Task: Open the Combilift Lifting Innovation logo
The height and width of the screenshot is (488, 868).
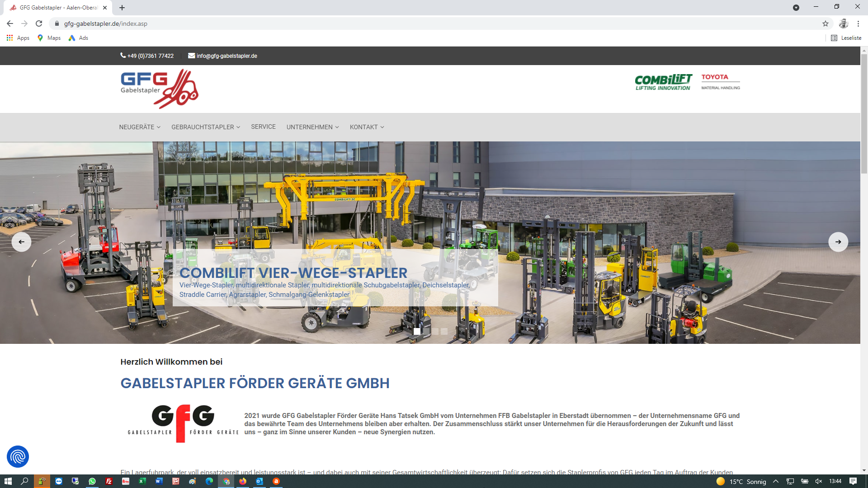Action: click(x=663, y=82)
